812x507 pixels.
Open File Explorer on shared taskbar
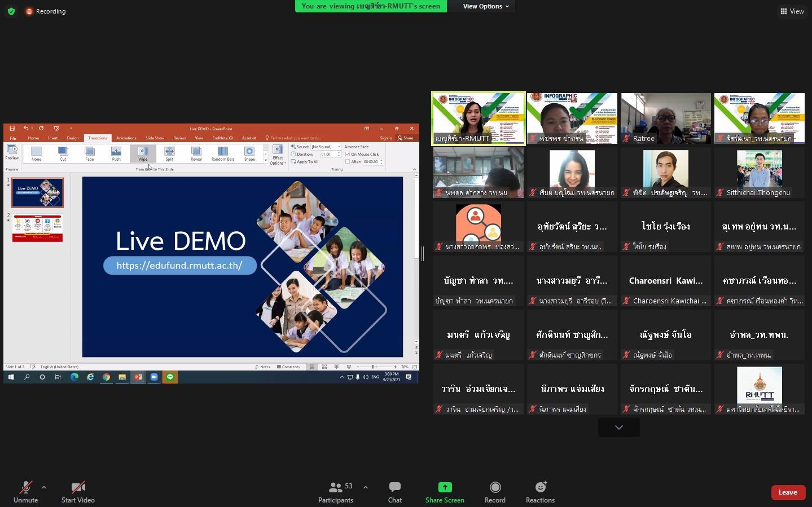[122, 377]
